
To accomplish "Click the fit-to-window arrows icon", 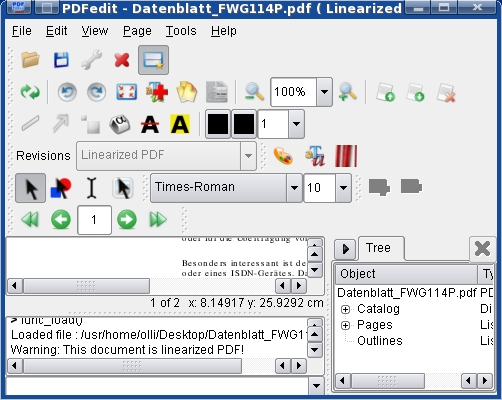I will pos(126,92).
